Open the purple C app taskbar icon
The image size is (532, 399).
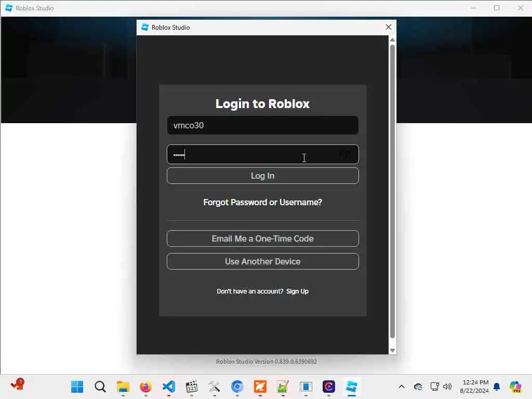click(329, 387)
